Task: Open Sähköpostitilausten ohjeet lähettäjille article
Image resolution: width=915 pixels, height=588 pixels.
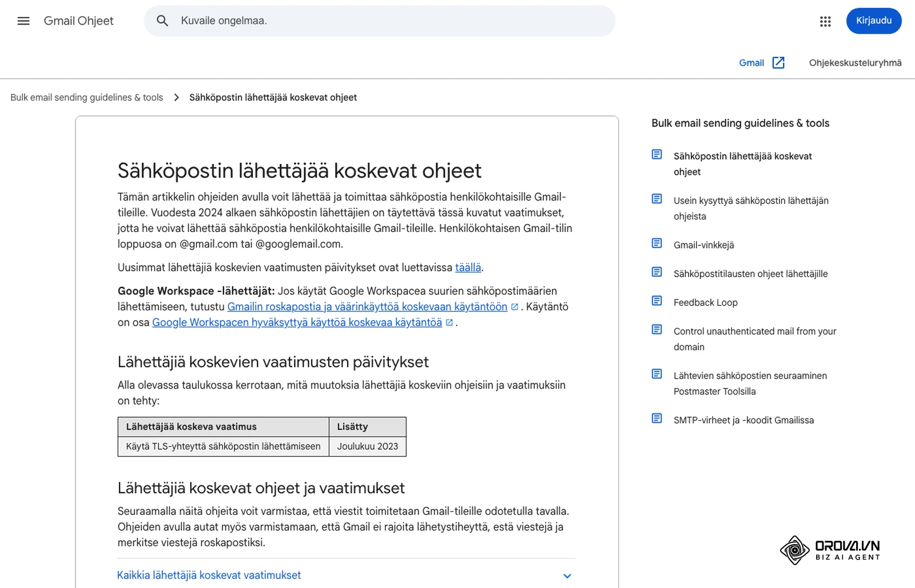Action: (x=750, y=274)
